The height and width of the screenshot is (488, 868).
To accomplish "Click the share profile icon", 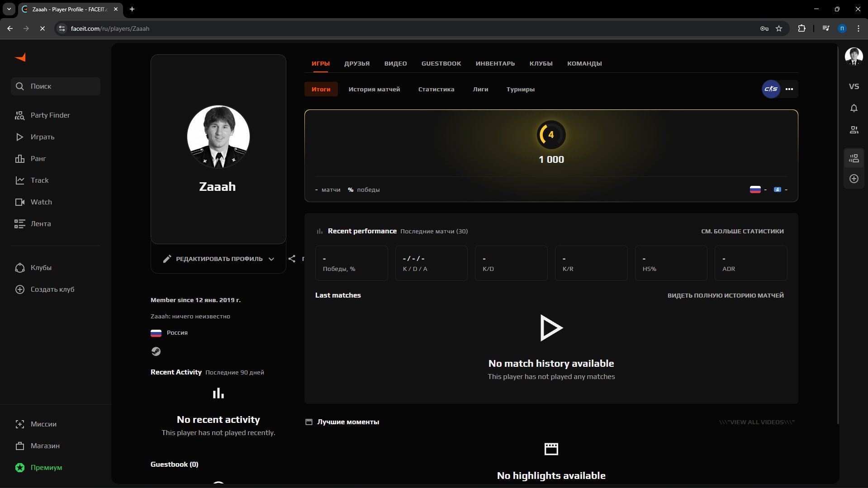I will [x=292, y=259].
